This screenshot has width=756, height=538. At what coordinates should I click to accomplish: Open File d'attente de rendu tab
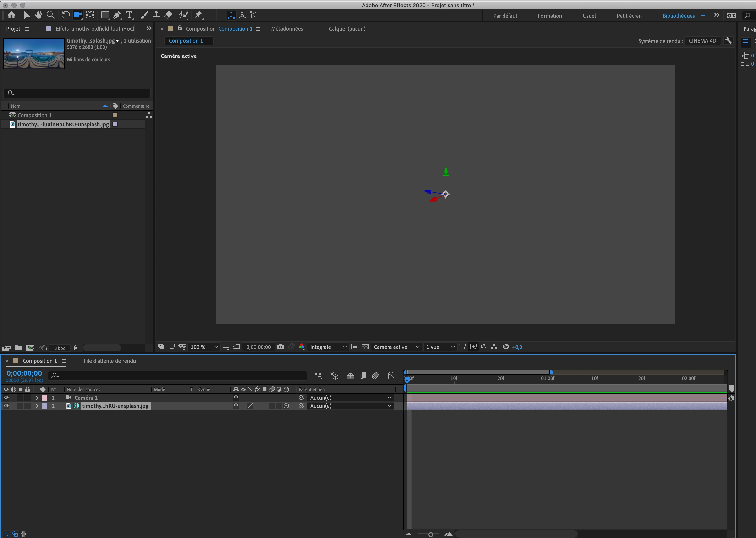(110, 361)
